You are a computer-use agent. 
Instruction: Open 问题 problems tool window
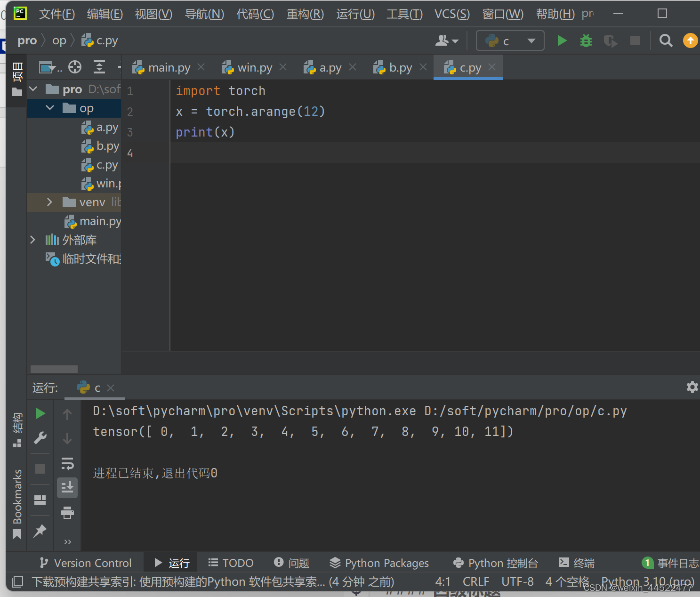(291, 563)
